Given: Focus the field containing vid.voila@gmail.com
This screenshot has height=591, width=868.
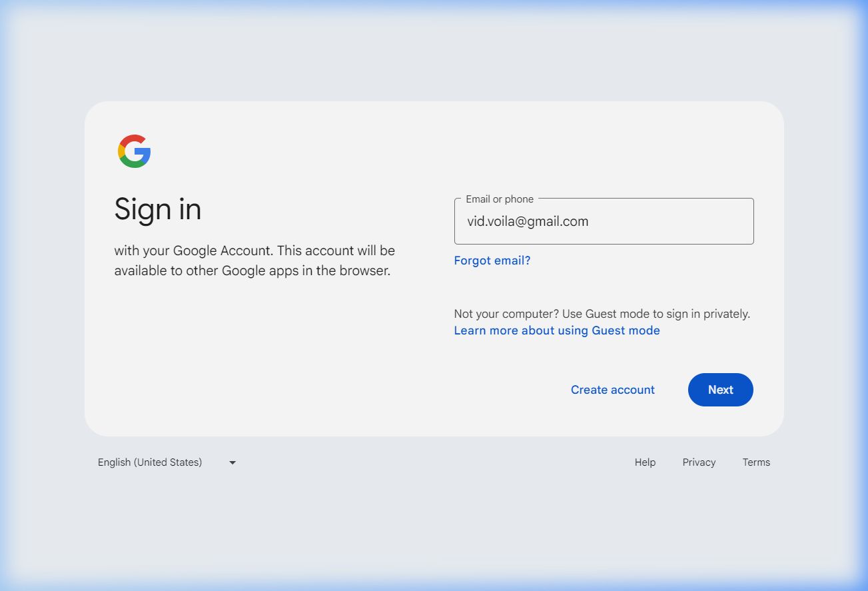Looking at the screenshot, I should 603,222.
